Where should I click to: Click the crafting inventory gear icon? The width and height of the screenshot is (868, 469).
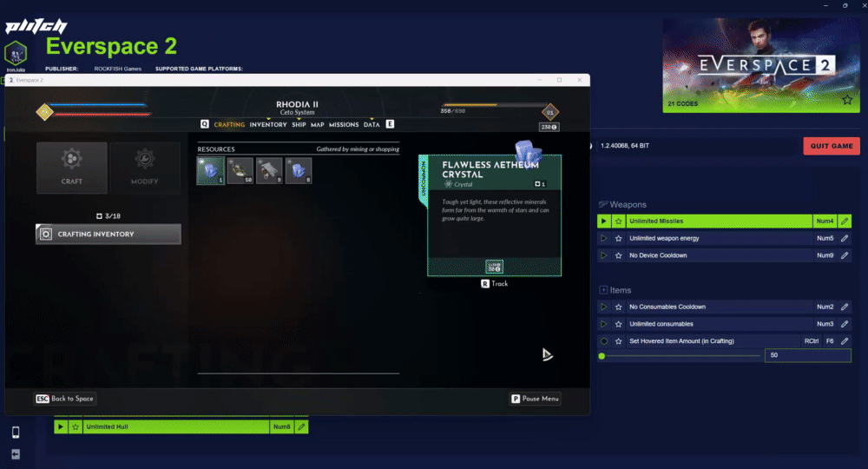[x=46, y=234]
